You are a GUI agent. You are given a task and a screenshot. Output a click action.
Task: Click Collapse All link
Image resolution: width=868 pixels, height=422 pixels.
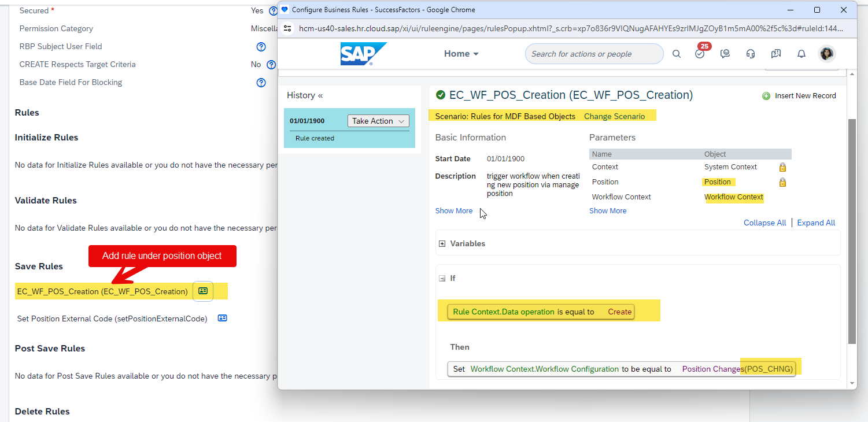765,223
